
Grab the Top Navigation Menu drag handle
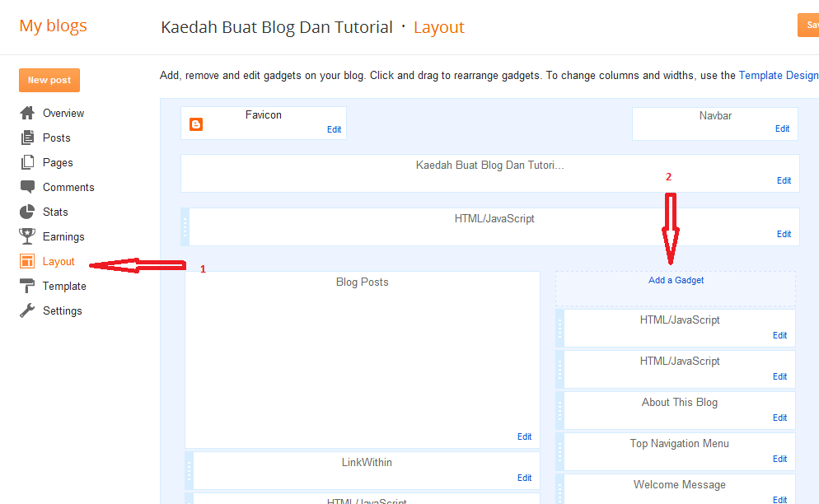click(x=560, y=452)
